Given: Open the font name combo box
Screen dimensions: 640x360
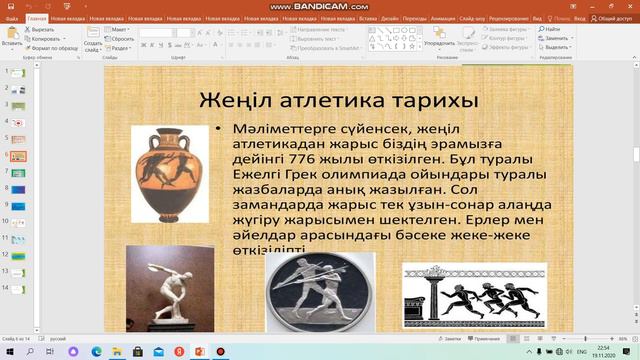Looking at the screenshot, I should (158, 33).
